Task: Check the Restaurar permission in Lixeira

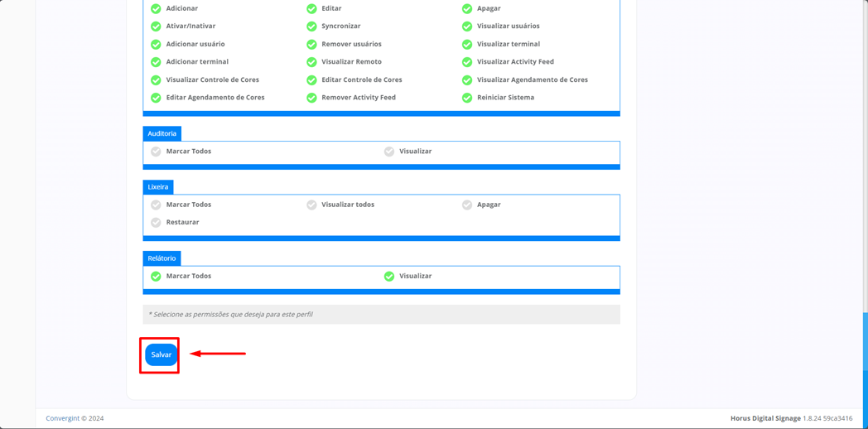Action: 156,222
